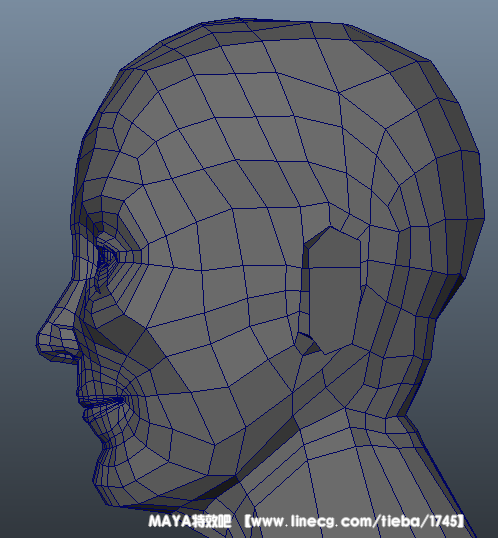This screenshot has width=498, height=538.
Task: Click the small earlobe triangle faces
Action: pyautogui.click(x=308, y=345)
